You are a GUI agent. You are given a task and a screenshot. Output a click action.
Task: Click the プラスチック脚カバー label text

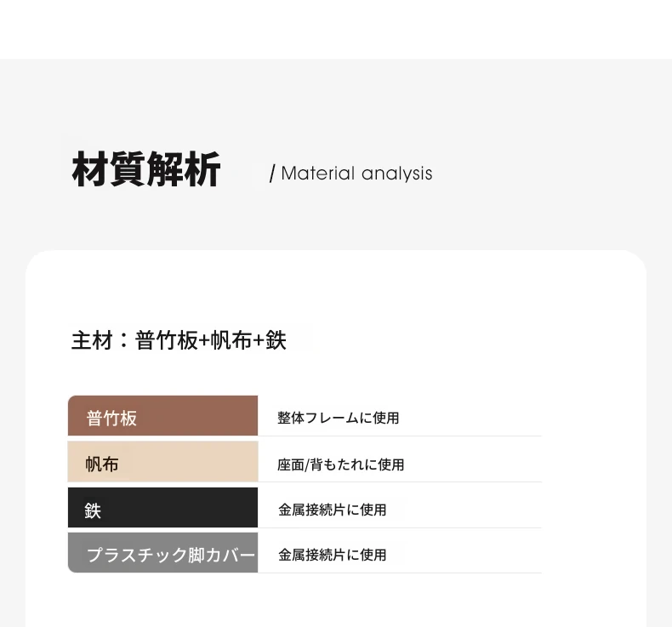171,555
